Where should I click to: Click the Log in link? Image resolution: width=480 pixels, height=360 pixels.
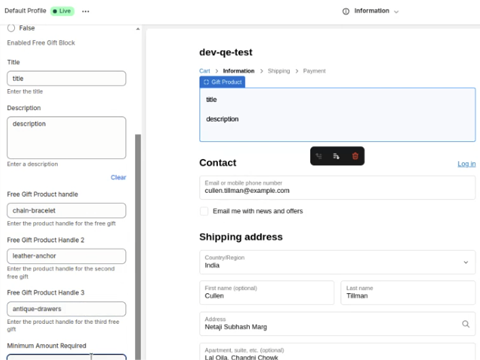tap(466, 164)
